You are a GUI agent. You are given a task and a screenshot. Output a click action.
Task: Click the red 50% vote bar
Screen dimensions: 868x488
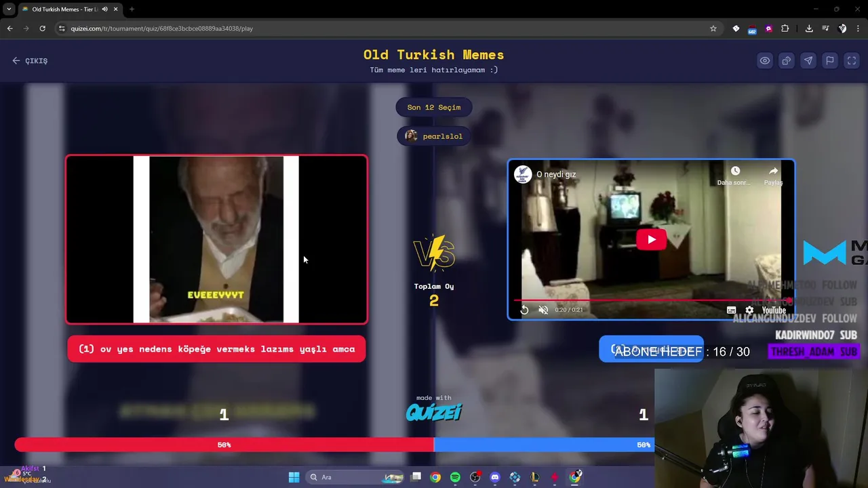click(x=224, y=445)
